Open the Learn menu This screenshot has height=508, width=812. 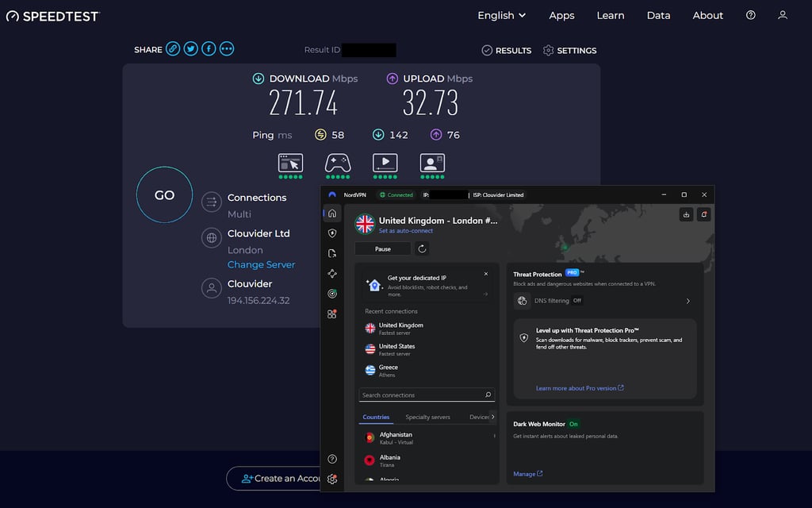pyautogui.click(x=610, y=16)
